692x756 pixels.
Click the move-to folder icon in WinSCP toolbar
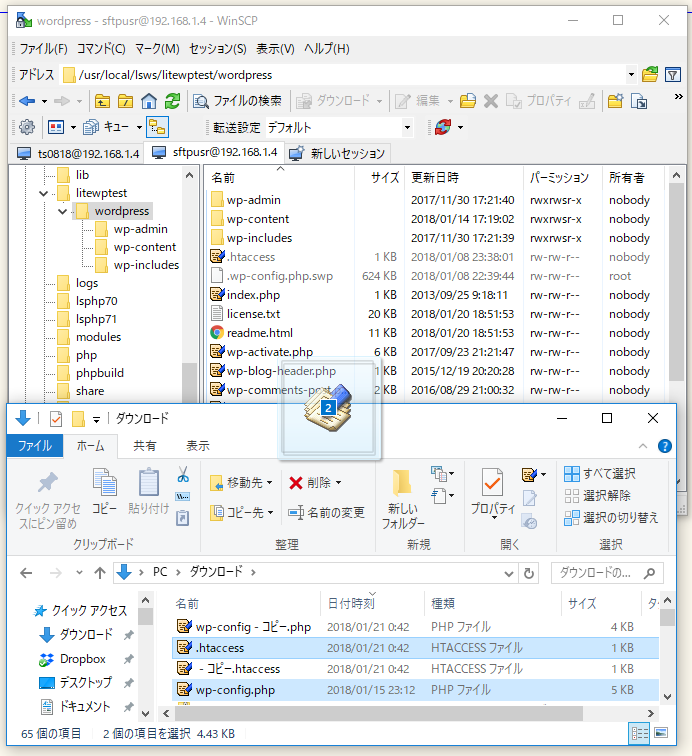pos(467,101)
